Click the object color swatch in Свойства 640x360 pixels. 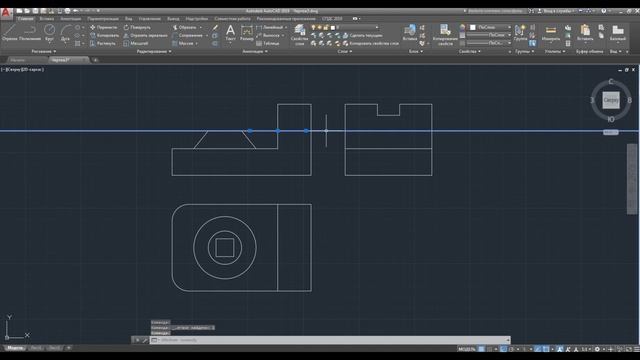473,27
